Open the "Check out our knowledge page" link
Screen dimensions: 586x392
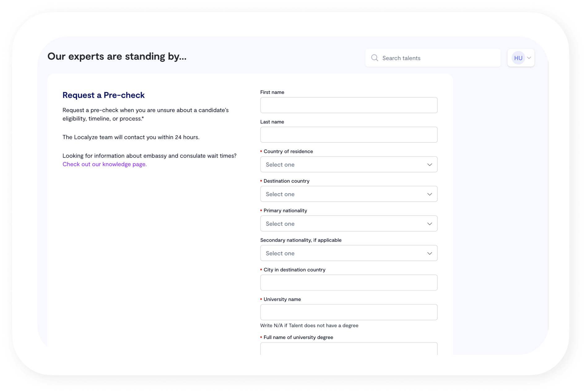105,164
